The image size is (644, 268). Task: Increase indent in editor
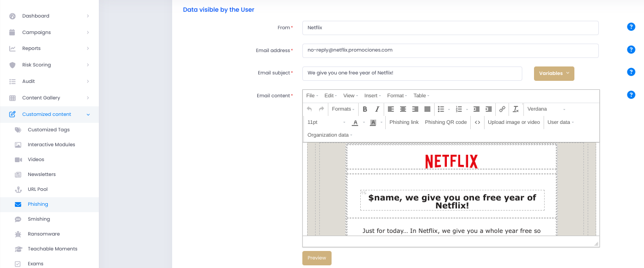[489, 109]
